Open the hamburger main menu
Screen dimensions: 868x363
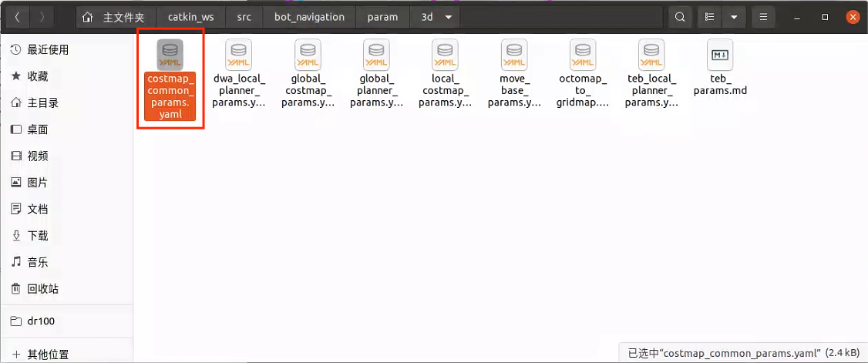pyautogui.click(x=762, y=17)
